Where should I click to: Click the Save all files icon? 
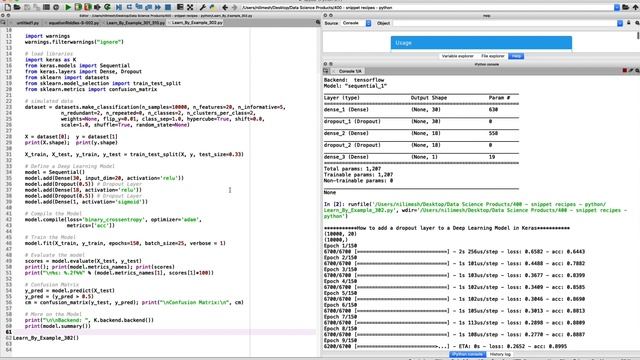pos(36,7)
